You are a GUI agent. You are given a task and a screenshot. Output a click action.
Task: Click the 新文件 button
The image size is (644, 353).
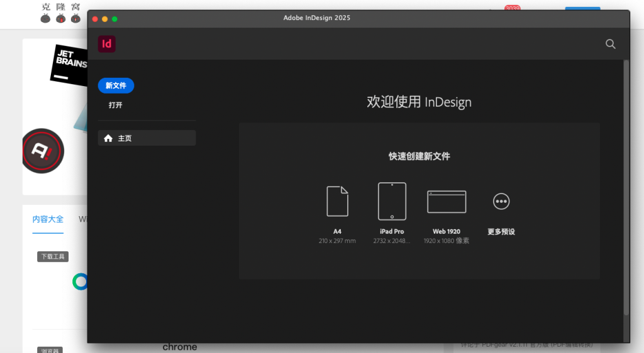[116, 85]
